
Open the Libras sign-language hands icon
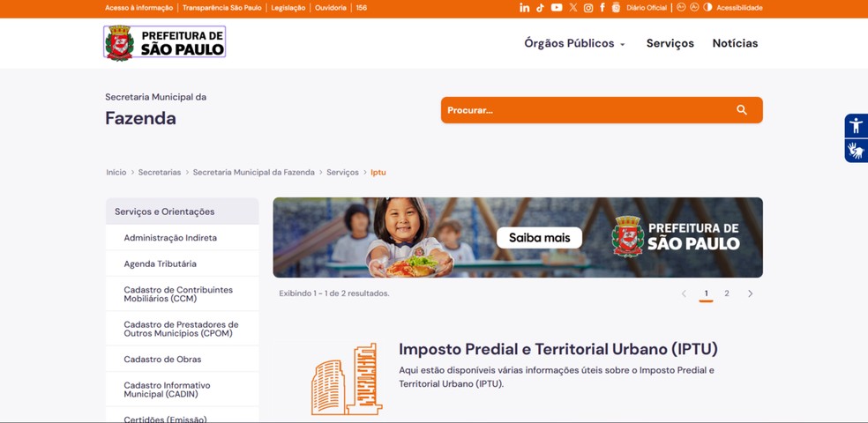[x=856, y=151]
